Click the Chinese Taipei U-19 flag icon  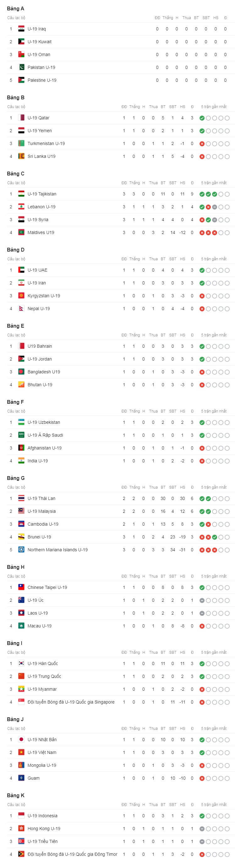coord(21,588)
